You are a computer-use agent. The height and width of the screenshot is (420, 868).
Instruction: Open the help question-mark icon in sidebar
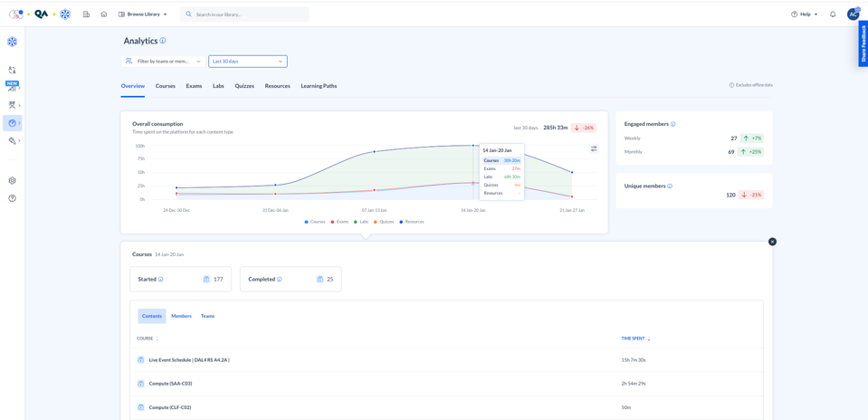12,198
